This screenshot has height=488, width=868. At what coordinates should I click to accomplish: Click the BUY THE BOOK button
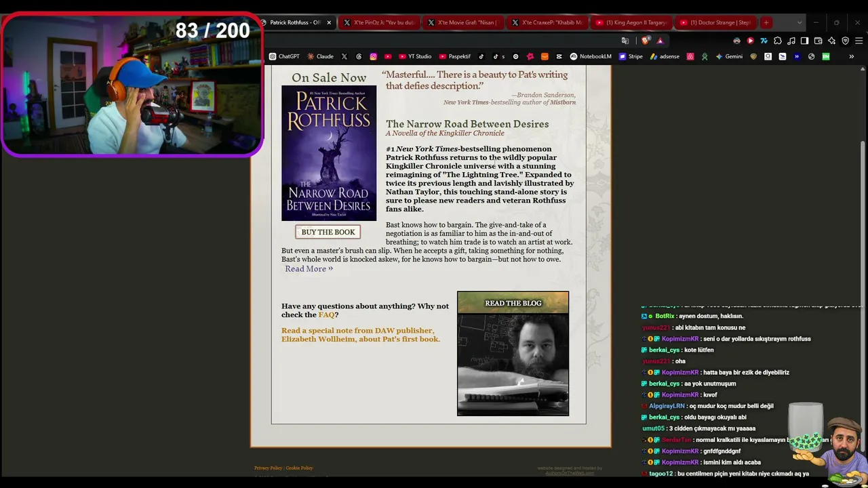(328, 232)
